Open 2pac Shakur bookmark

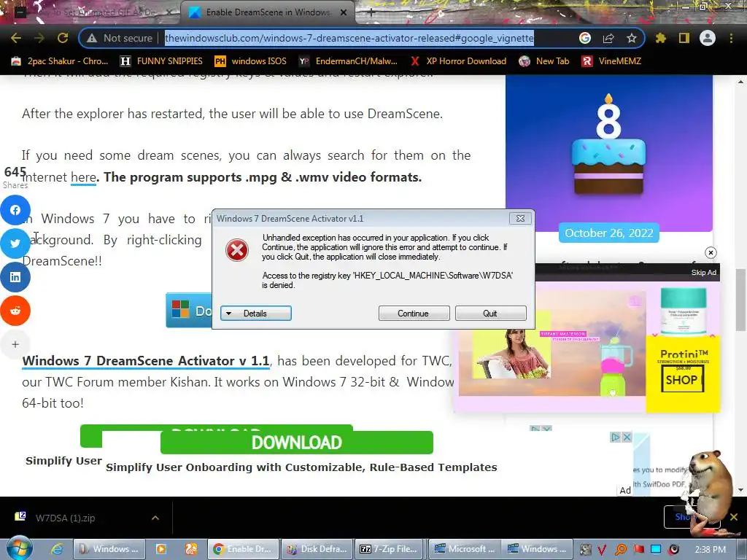60,61
